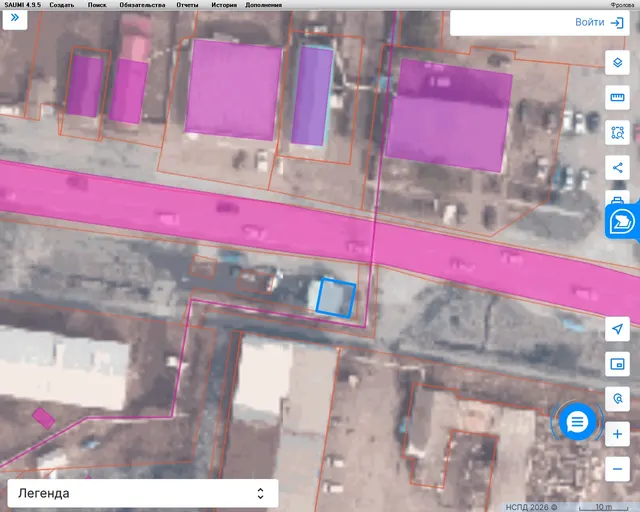Image resolution: width=640 pixels, height=512 pixels.
Task: Click the print map icon
Action: (x=617, y=199)
